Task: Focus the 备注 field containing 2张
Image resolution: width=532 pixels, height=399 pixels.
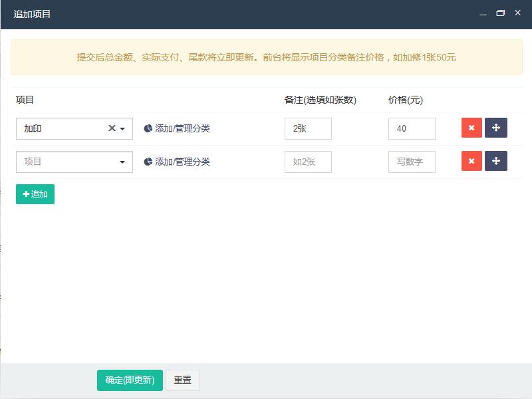Action: 308,129
